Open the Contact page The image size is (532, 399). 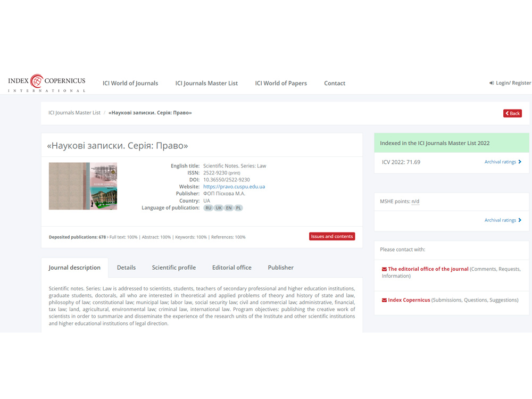[x=335, y=83]
